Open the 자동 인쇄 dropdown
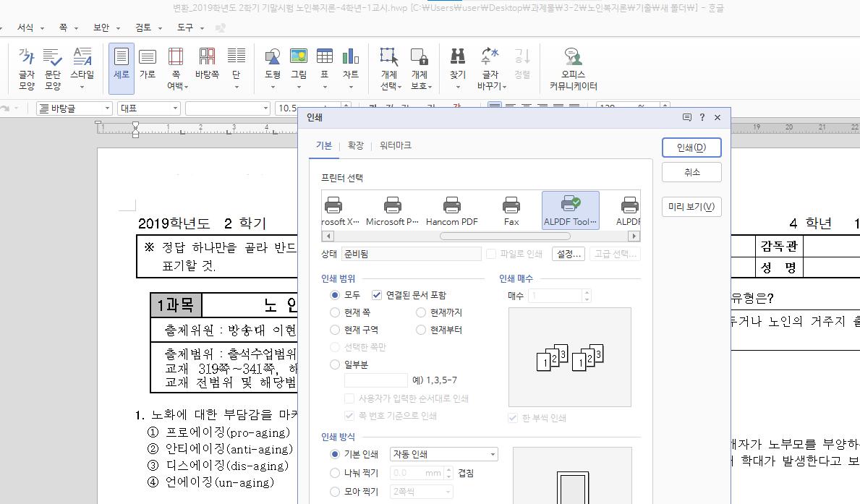Screen dimensions: 860x504 pos(443,454)
